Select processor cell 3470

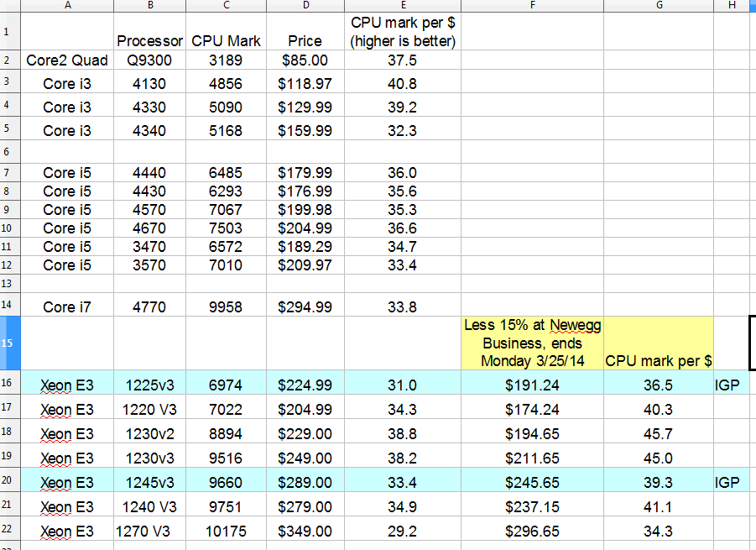click(150, 247)
